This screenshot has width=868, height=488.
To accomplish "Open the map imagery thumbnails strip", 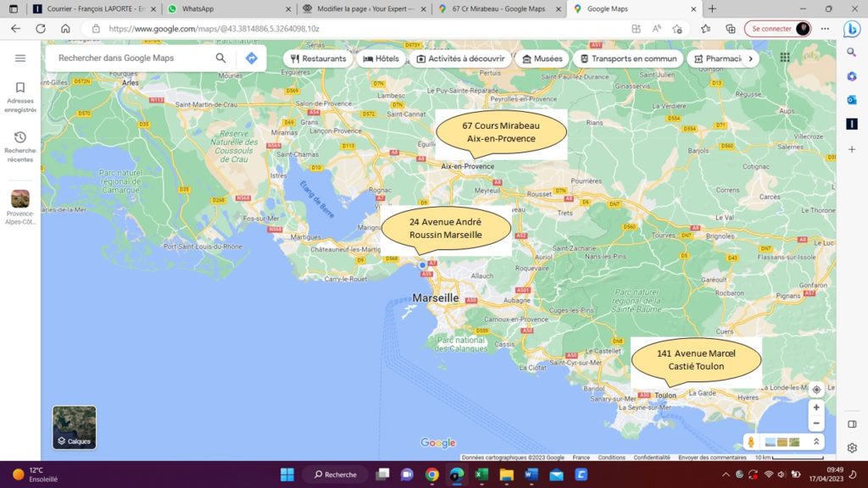I will (x=782, y=442).
